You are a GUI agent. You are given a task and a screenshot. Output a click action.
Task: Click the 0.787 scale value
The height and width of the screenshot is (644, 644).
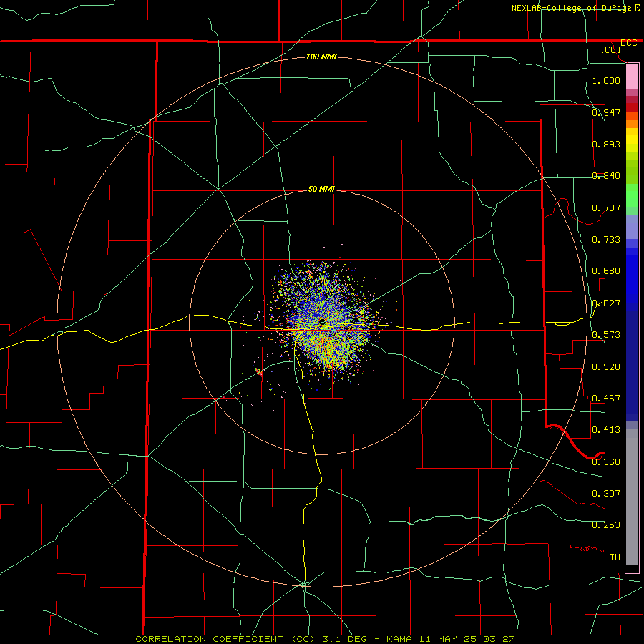click(x=606, y=208)
